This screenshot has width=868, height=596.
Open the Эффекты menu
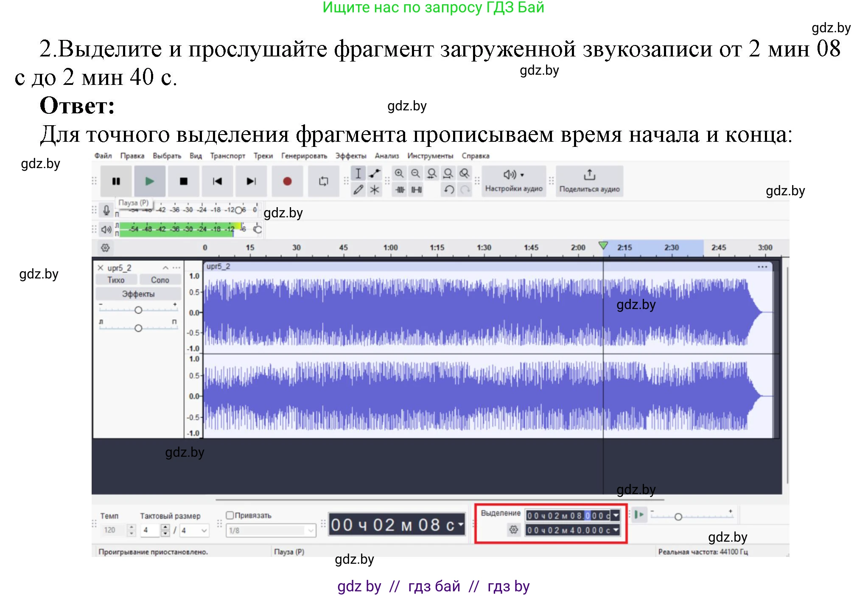click(350, 155)
